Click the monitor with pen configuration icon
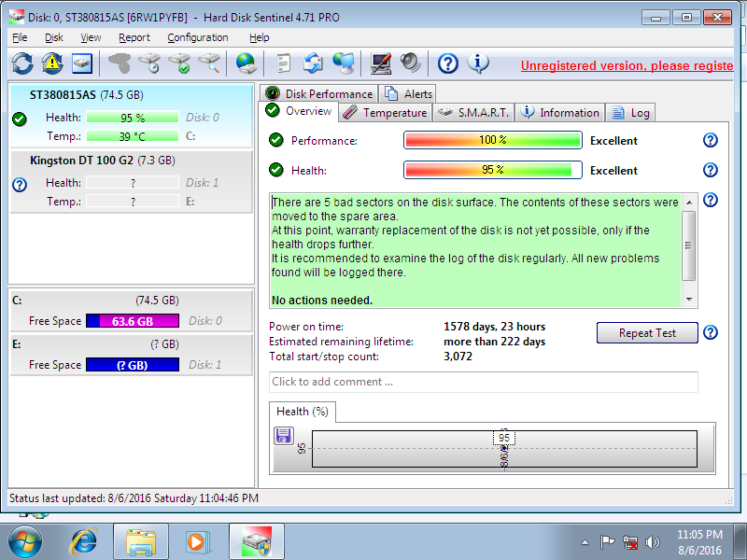The height and width of the screenshot is (560, 747). click(x=381, y=63)
